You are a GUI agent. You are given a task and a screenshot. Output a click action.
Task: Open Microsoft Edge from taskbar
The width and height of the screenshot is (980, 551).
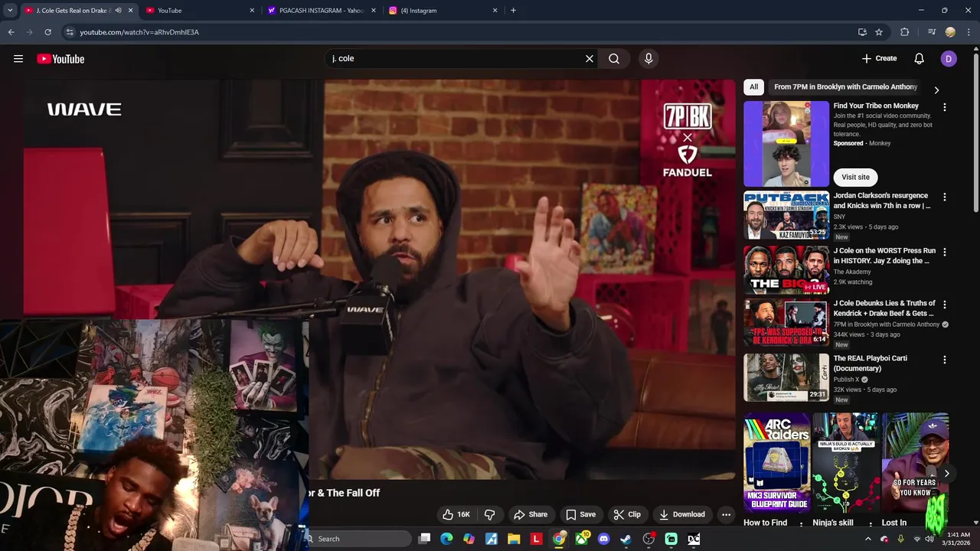tap(447, 539)
